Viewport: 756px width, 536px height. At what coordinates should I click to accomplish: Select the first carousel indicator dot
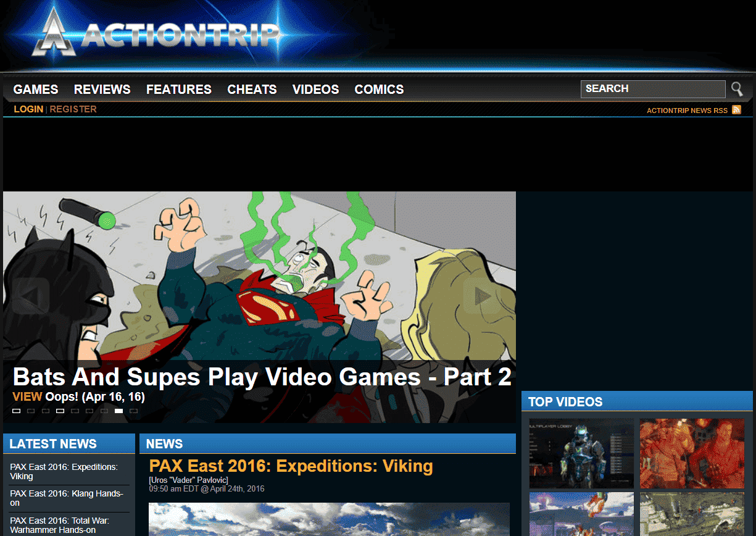pos(17,411)
